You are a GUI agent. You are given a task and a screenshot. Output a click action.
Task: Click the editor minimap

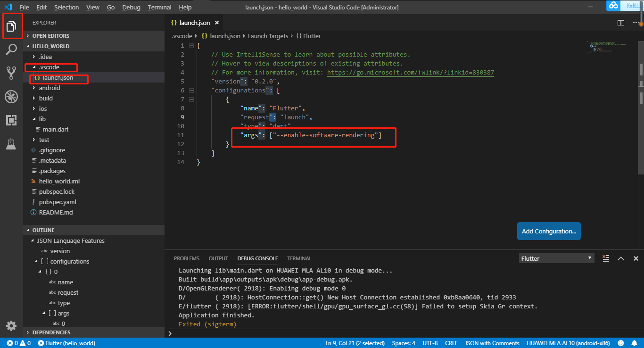609,48
